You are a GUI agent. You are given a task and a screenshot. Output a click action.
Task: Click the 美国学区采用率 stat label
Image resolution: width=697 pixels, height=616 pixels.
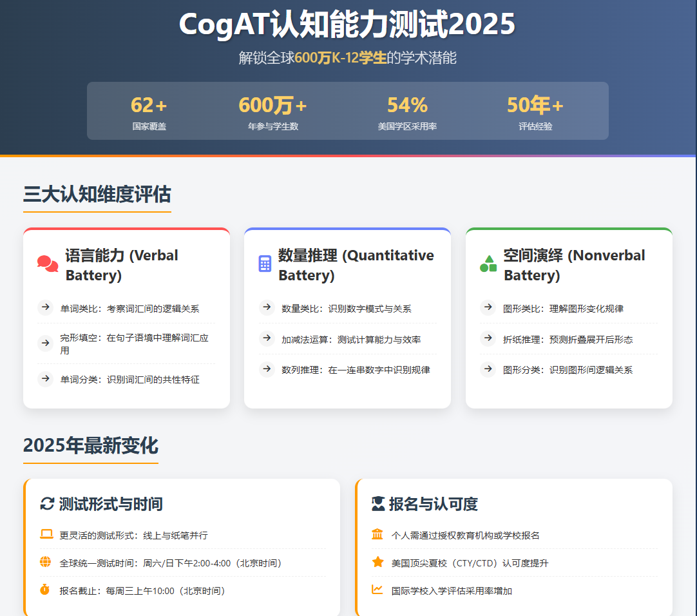[x=407, y=126]
